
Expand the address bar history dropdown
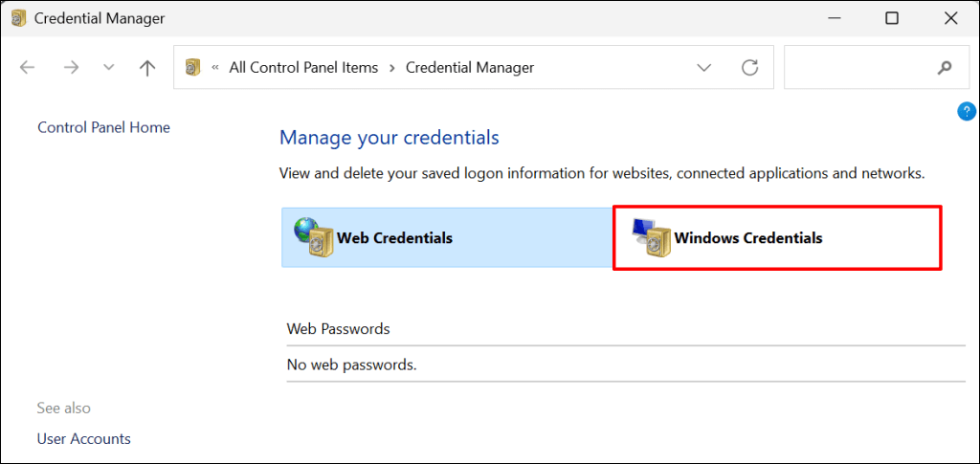[x=704, y=68]
